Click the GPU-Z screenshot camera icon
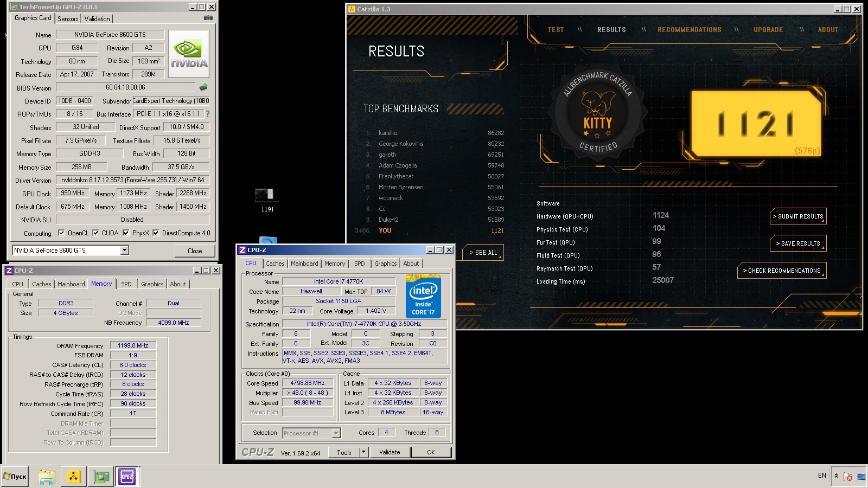 208,18
